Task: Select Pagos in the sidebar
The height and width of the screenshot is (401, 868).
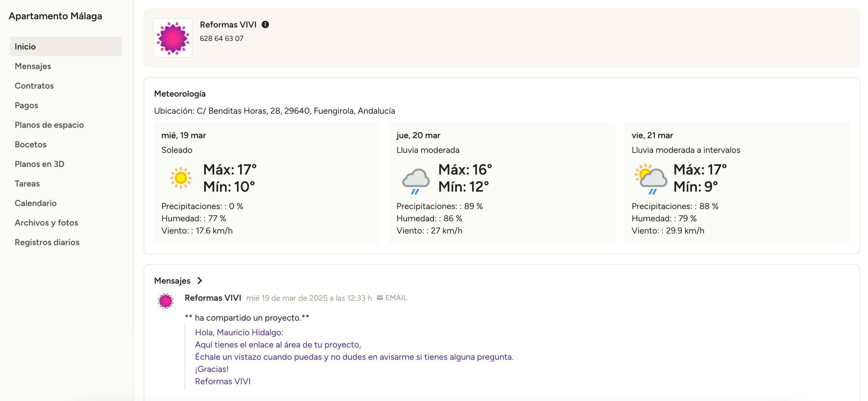Action: [27, 105]
